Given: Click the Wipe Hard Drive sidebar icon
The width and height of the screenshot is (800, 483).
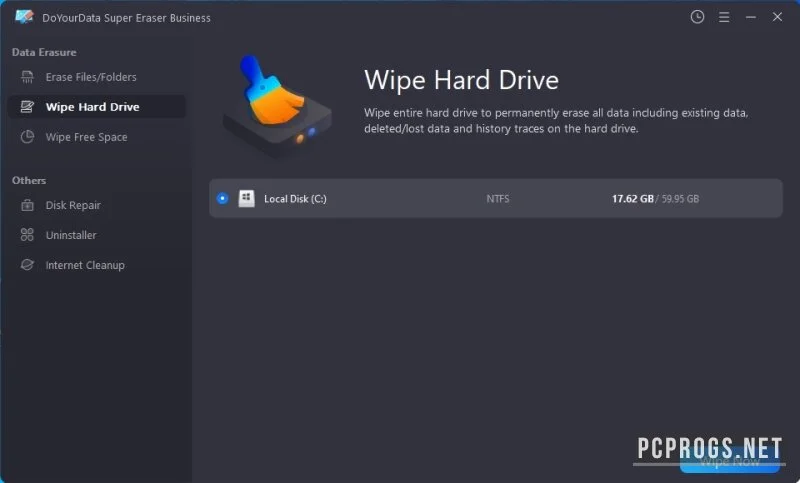Looking at the screenshot, I should point(27,107).
